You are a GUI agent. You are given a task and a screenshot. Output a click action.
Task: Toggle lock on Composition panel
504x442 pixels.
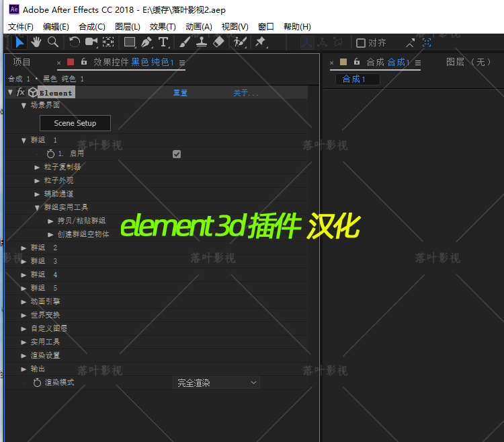tap(356, 61)
